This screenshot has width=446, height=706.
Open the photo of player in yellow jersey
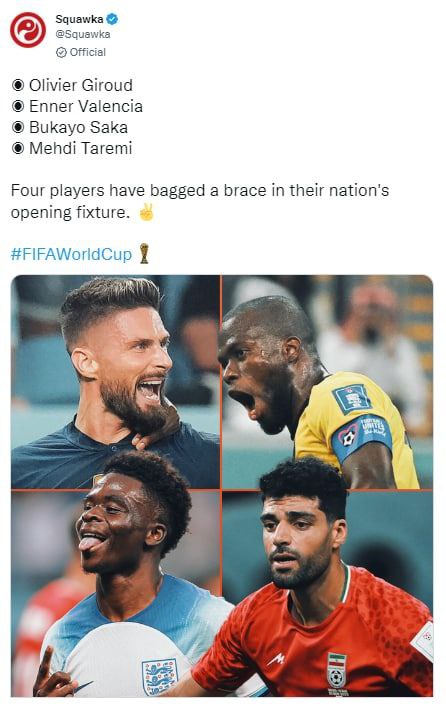click(327, 381)
